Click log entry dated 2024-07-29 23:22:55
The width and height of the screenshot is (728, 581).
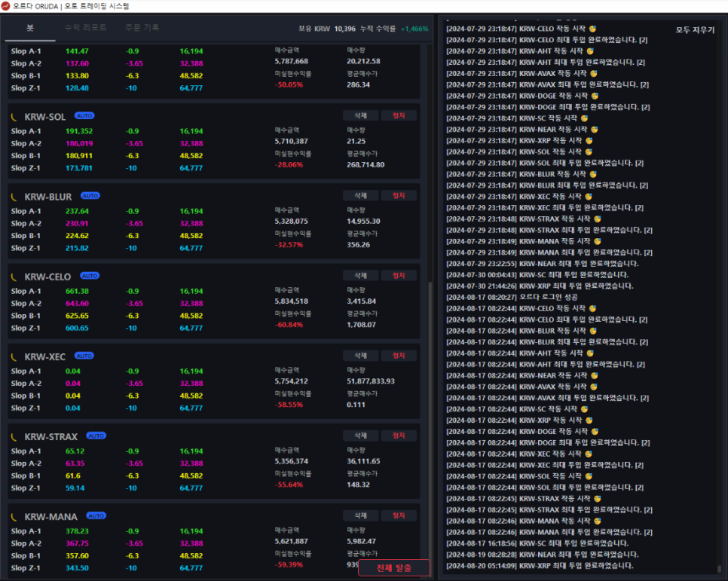pos(543,264)
